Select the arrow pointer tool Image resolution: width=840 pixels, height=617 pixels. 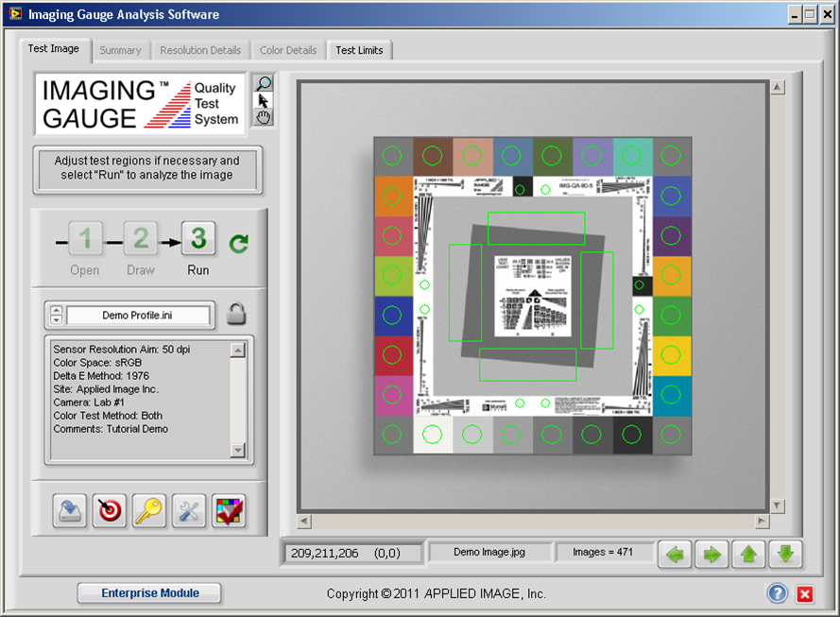pos(263,100)
